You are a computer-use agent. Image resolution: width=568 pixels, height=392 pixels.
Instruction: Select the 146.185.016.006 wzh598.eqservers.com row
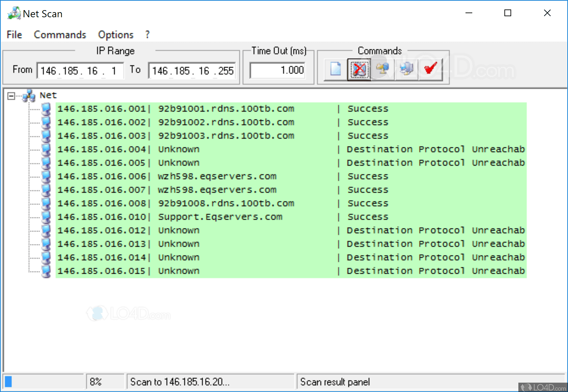pyautogui.click(x=291, y=176)
